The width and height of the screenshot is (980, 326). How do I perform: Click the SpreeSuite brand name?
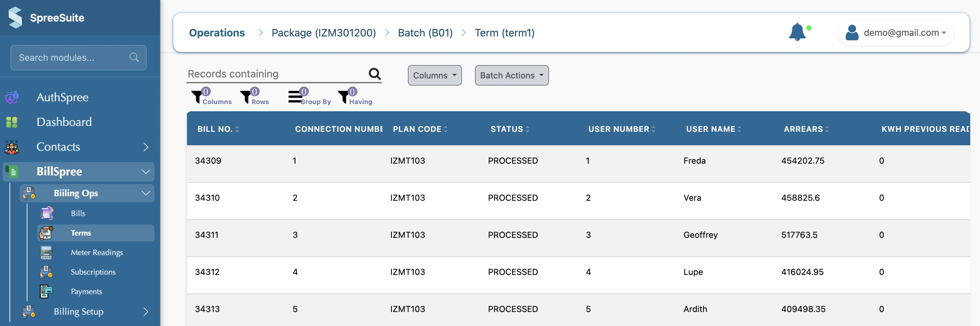[57, 18]
